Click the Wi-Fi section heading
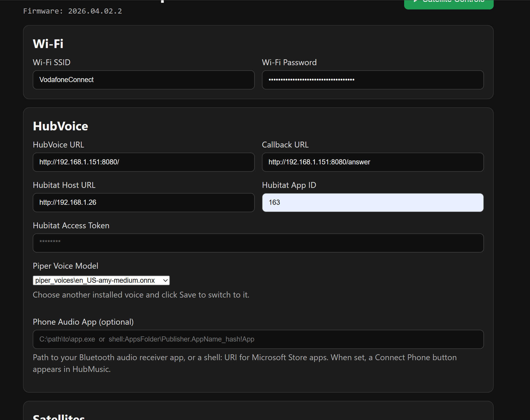 pos(48,44)
